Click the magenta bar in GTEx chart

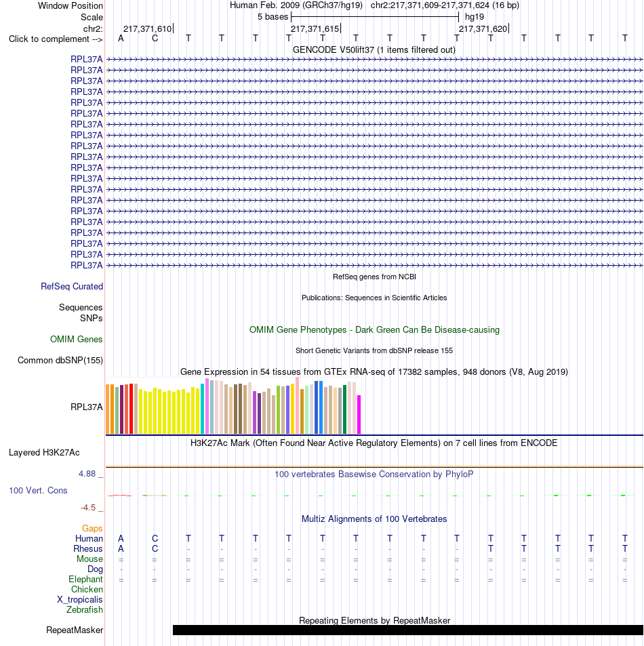359,414
